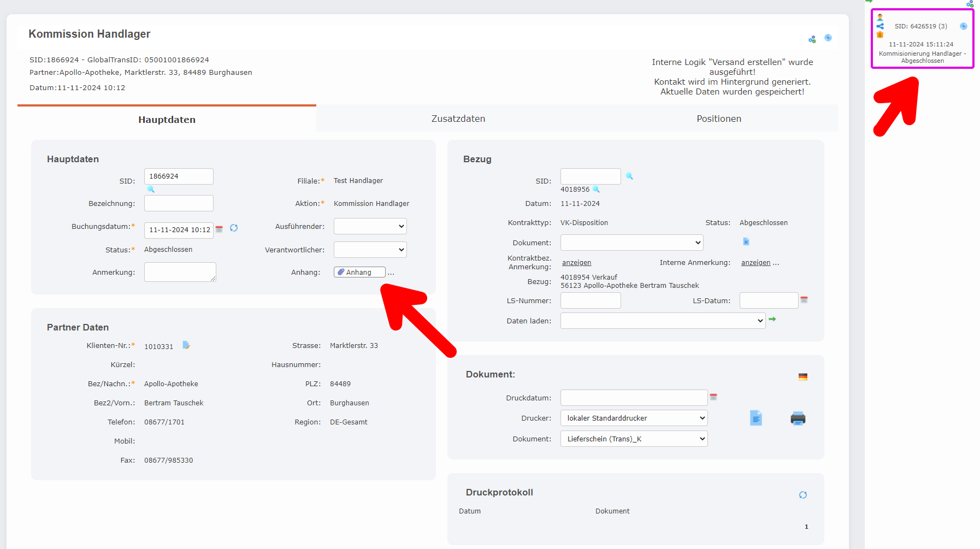Open SID search via magnifier icon
980x549 pixels.
point(151,189)
